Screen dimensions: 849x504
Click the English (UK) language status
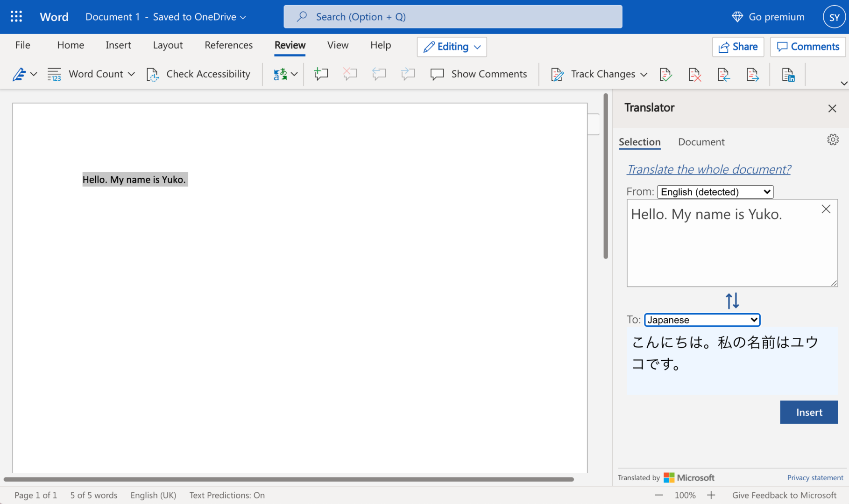point(153,495)
